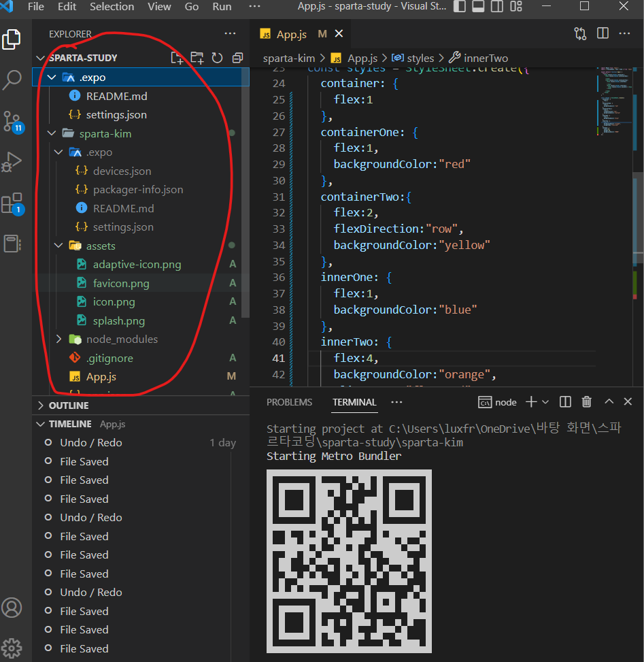Open the Run and Debug view
The image size is (644, 662).
pyautogui.click(x=12, y=162)
